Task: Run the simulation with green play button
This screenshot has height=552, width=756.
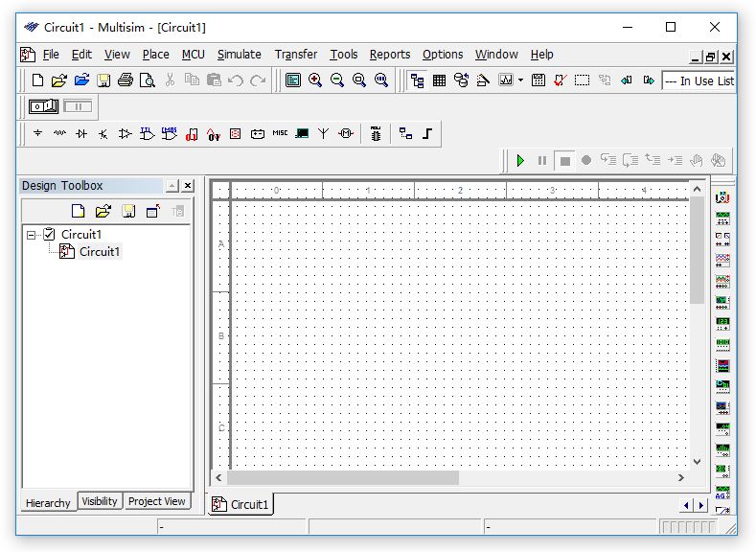Action: coord(520,161)
